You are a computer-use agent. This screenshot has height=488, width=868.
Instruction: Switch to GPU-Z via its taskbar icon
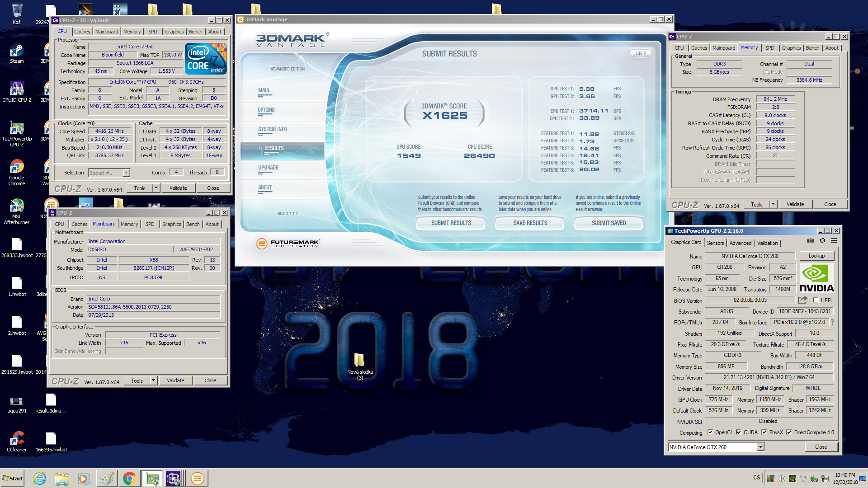tap(152, 479)
